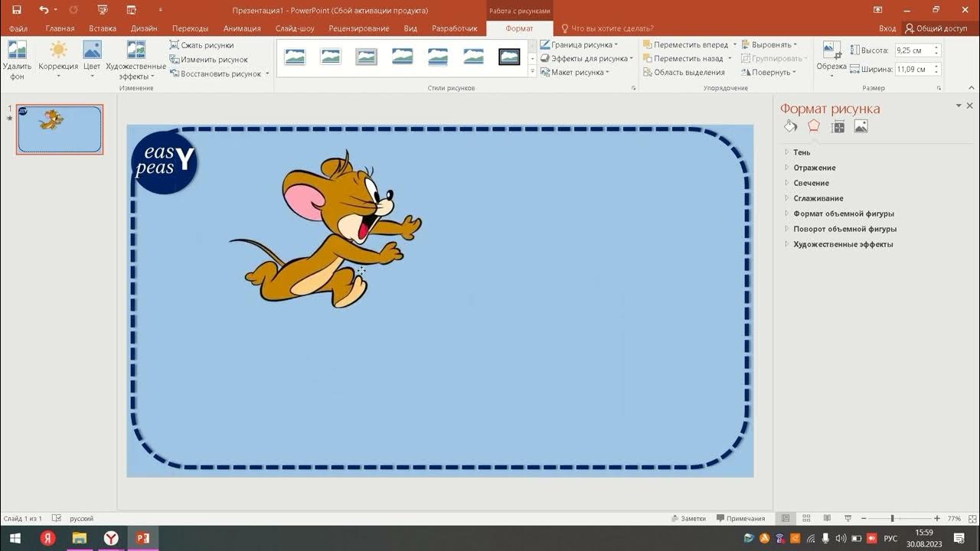Open Эффекты для рисунка picture effects dropdown
This screenshot has width=980, height=551.
586,59
